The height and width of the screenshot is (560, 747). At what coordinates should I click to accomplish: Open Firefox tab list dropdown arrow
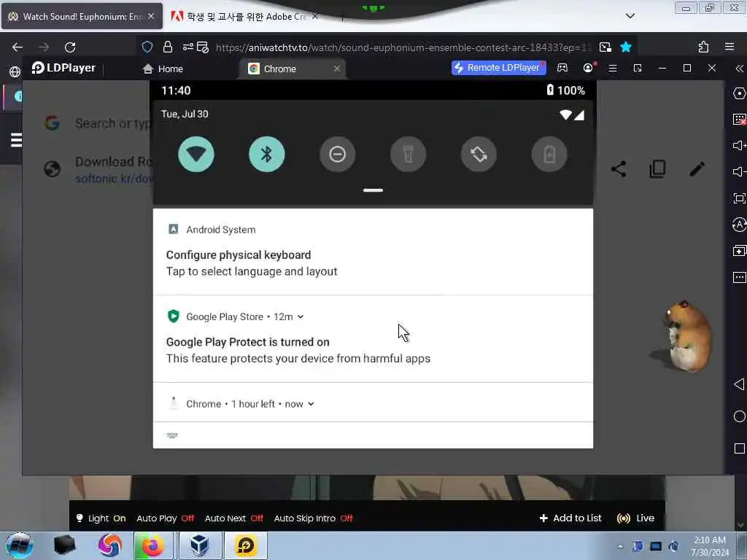pos(630,16)
